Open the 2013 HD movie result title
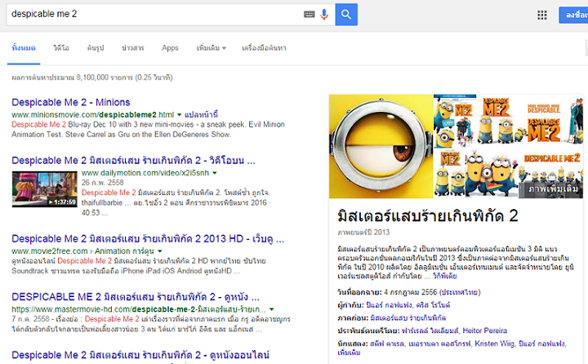Viewport: 588px width, 364px height. click(148, 239)
